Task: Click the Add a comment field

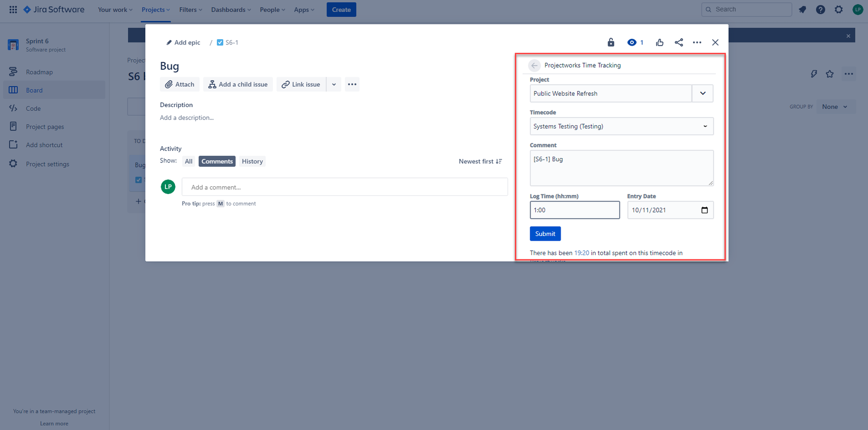Action: tap(345, 187)
